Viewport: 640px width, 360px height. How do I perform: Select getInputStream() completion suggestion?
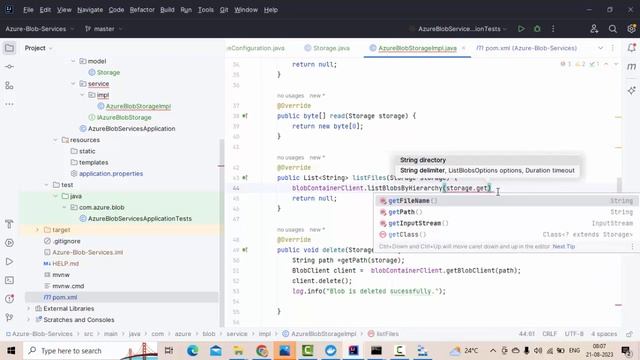point(506,223)
